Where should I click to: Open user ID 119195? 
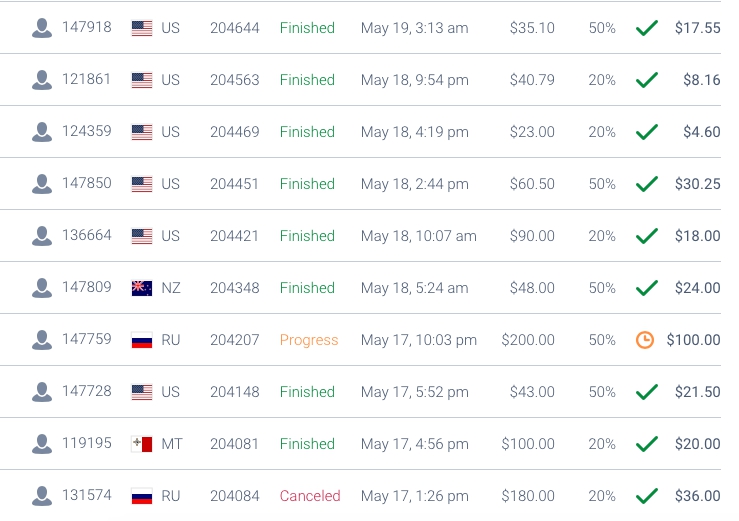click(x=87, y=443)
